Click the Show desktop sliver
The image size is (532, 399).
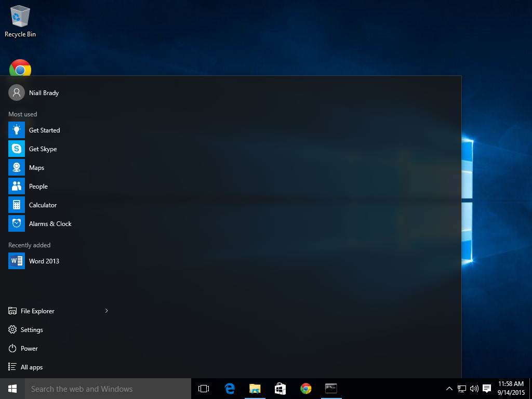[530, 389]
